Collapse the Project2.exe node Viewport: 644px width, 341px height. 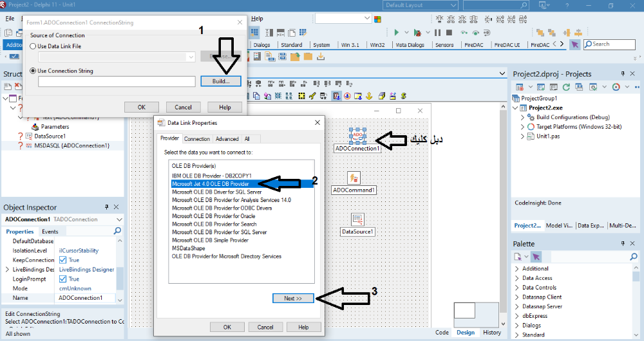pos(515,108)
